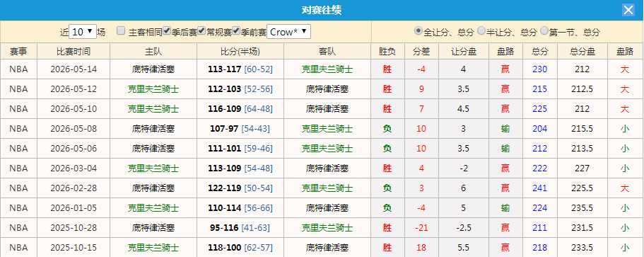Click 大 result in the 2026-02-28 row
The height and width of the screenshot is (257, 644).
(625, 188)
